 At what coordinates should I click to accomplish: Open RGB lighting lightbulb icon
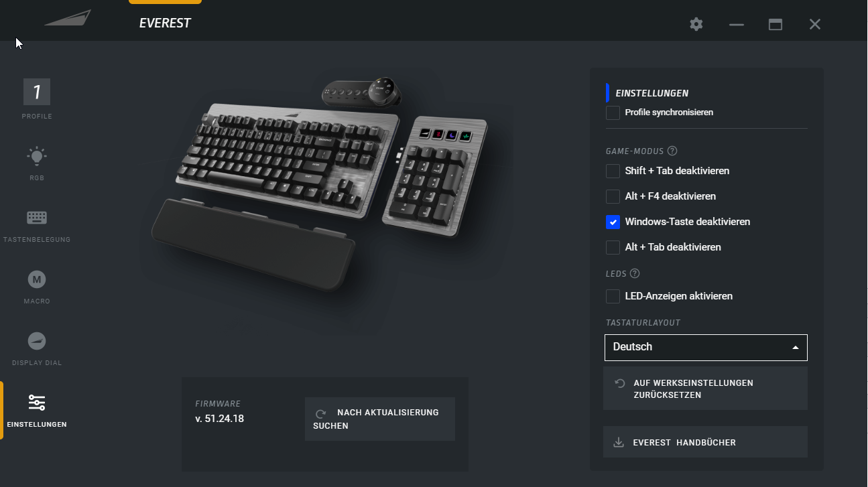coord(37,157)
